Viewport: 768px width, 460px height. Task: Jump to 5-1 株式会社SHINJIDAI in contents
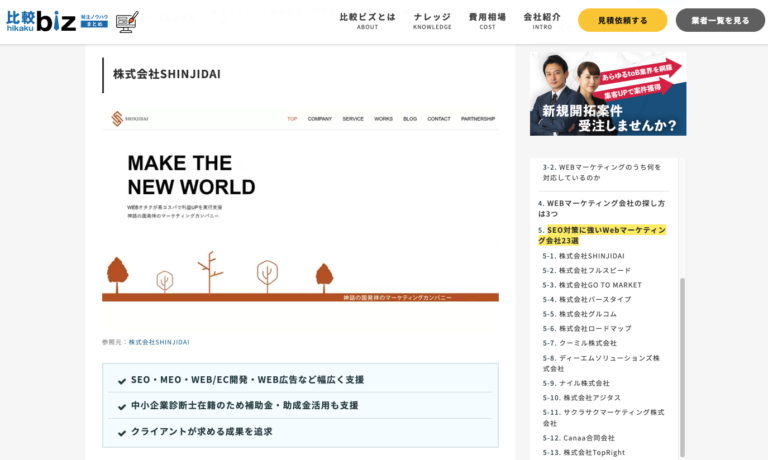(583, 256)
